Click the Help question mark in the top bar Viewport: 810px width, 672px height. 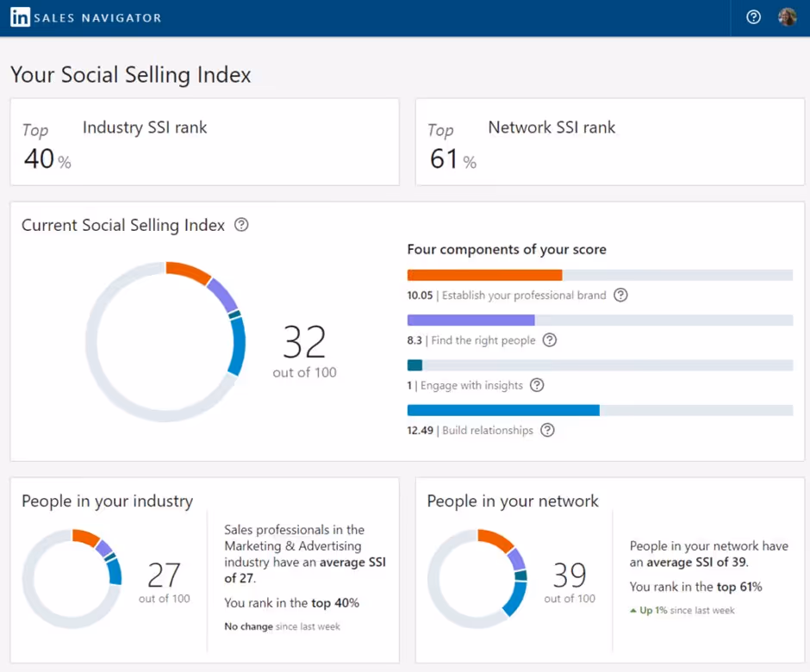pyautogui.click(x=753, y=17)
